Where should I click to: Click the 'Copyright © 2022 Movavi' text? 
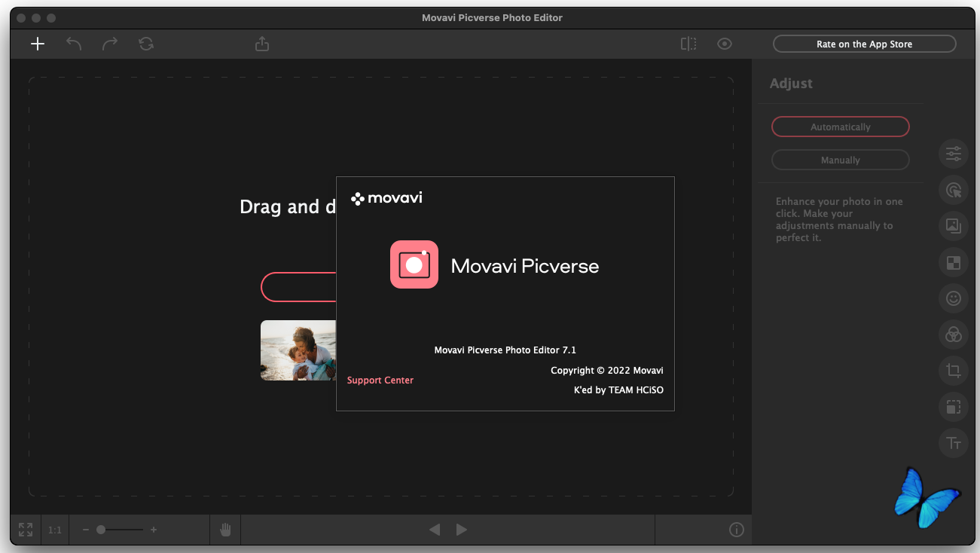[607, 371]
